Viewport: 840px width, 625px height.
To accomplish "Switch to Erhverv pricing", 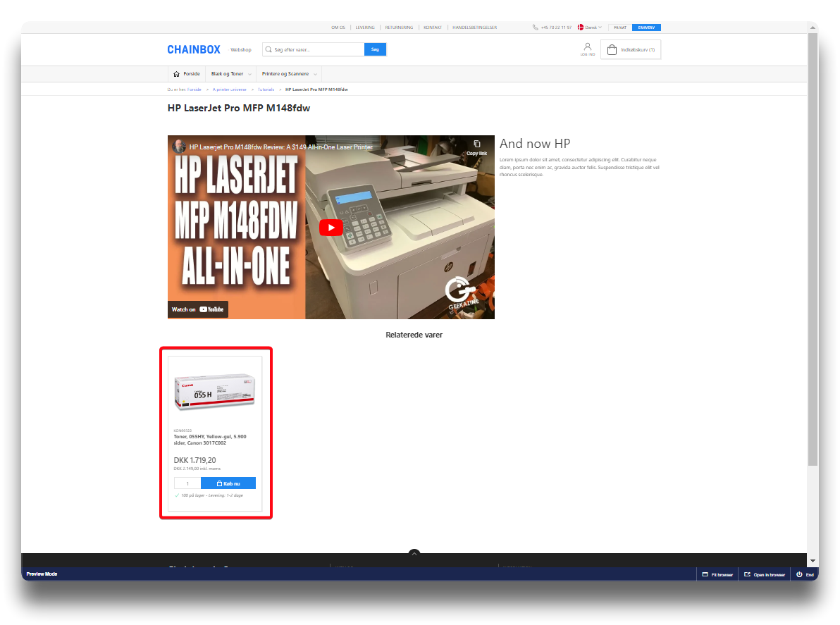I will click(647, 27).
